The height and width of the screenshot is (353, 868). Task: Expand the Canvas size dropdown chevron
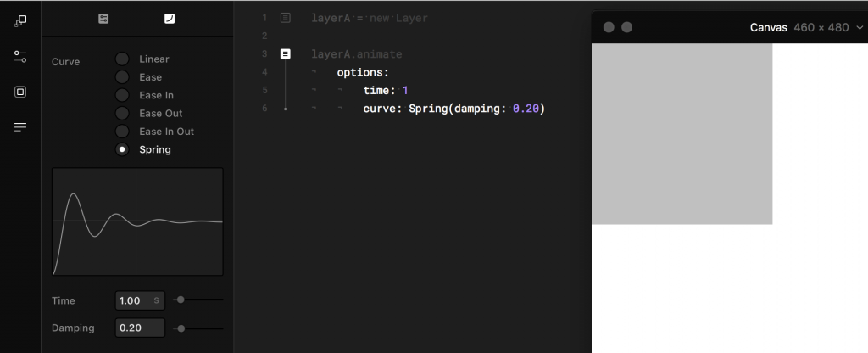(860, 27)
